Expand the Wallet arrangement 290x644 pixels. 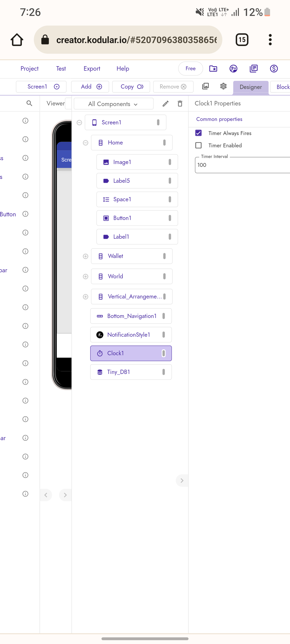pyautogui.click(x=85, y=256)
